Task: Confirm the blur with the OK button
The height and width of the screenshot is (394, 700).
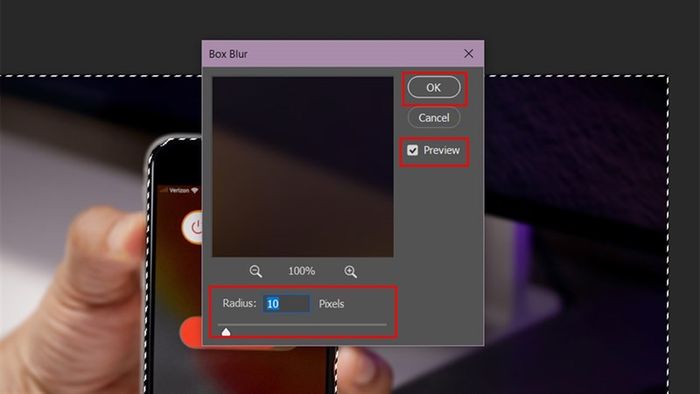Action: coord(434,87)
